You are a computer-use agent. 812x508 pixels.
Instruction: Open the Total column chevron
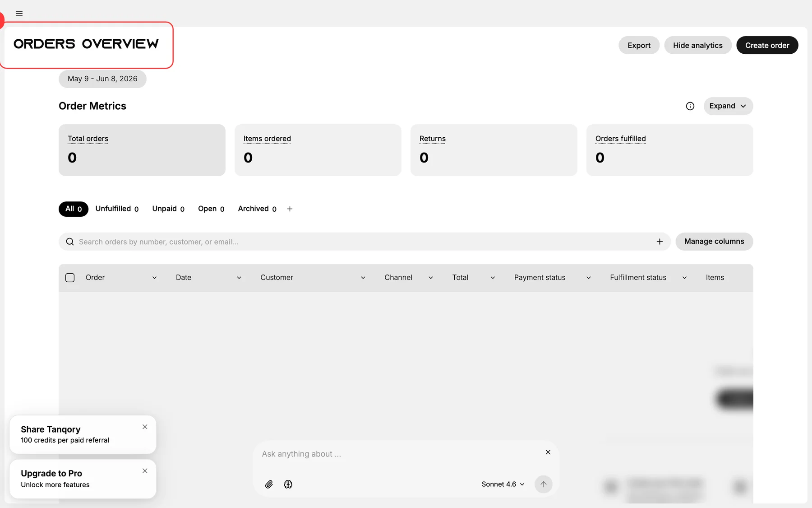(493, 278)
